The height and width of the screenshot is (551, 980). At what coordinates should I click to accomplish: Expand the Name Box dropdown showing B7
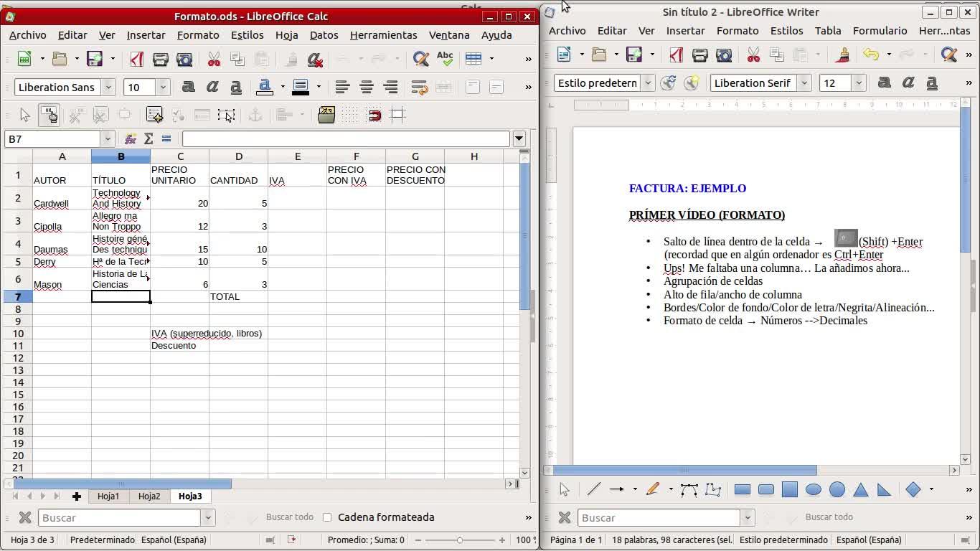pos(108,138)
